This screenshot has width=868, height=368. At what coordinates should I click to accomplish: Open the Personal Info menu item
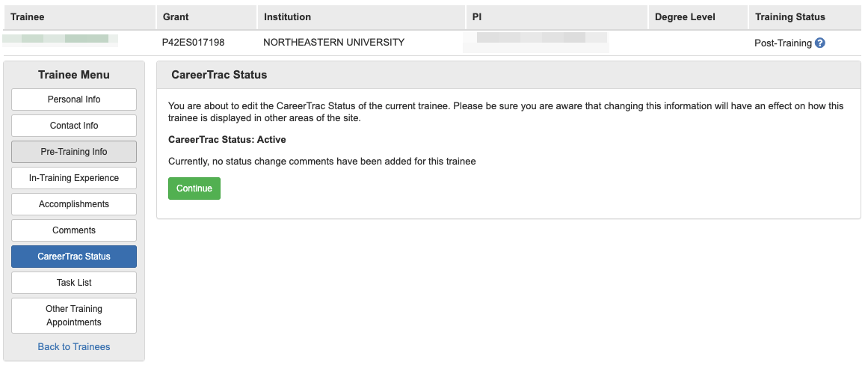coord(74,99)
